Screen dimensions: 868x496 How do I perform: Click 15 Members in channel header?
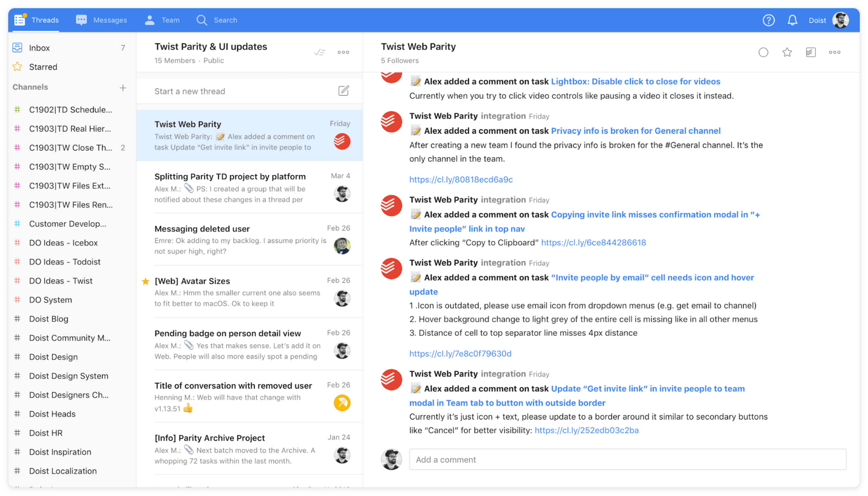coord(175,61)
